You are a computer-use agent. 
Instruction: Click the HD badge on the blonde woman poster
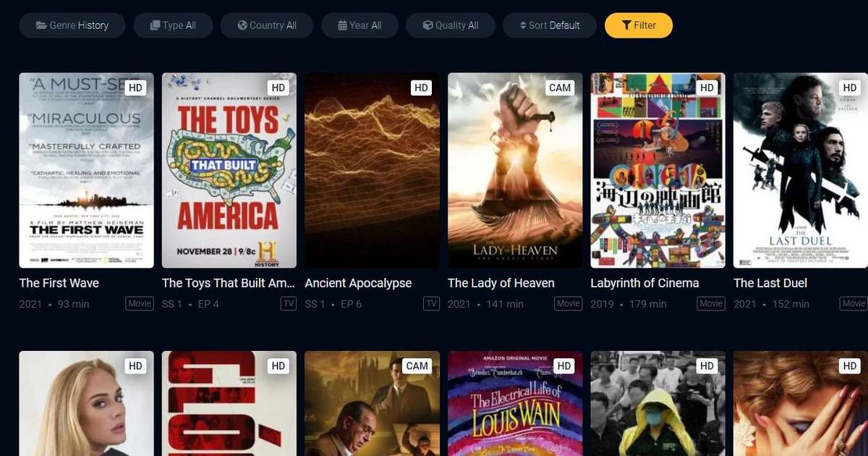click(135, 366)
